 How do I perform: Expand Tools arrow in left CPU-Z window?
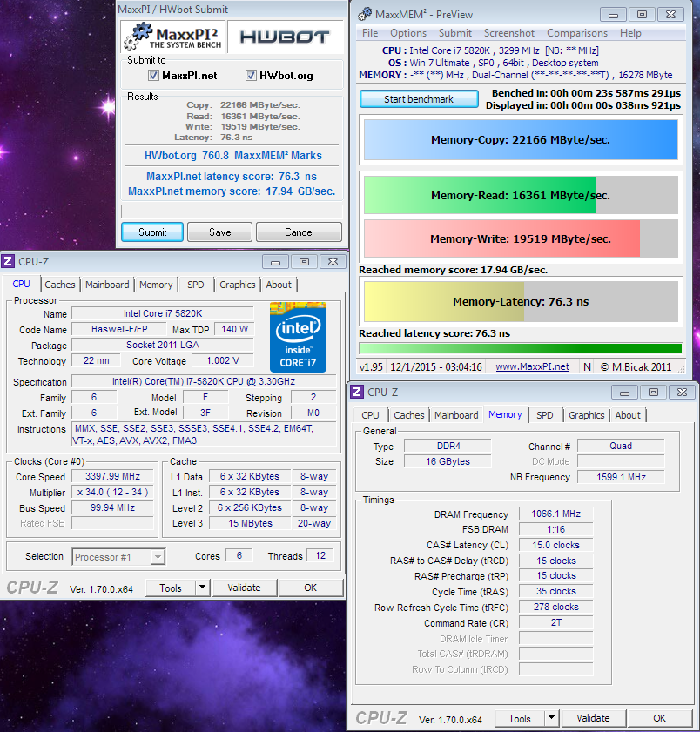[x=202, y=588]
